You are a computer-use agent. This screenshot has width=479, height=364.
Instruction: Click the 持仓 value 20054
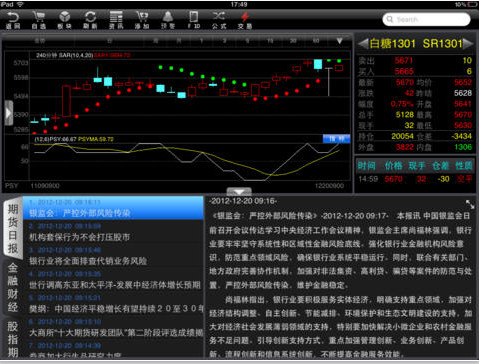pos(402,136)
